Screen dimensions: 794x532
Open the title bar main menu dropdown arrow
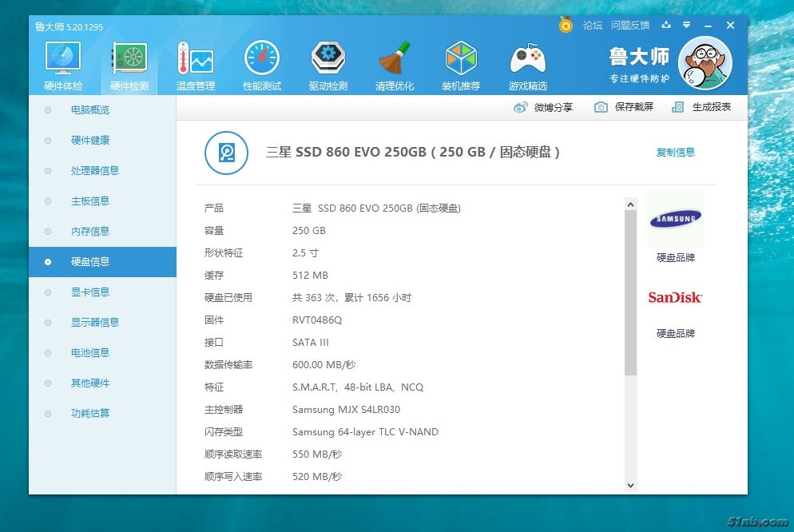(x=686, y=26)
